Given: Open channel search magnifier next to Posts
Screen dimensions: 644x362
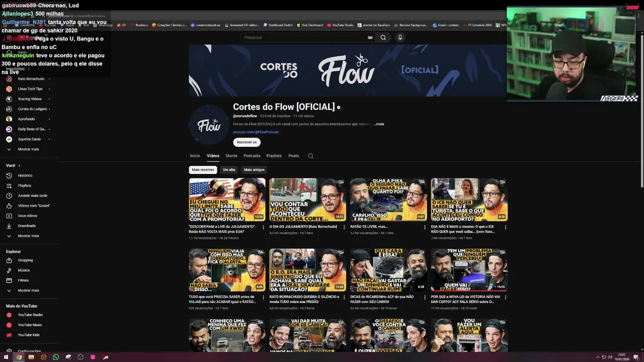Looking at the screenshot, I should pyautogui.click(x=310, y=156).
